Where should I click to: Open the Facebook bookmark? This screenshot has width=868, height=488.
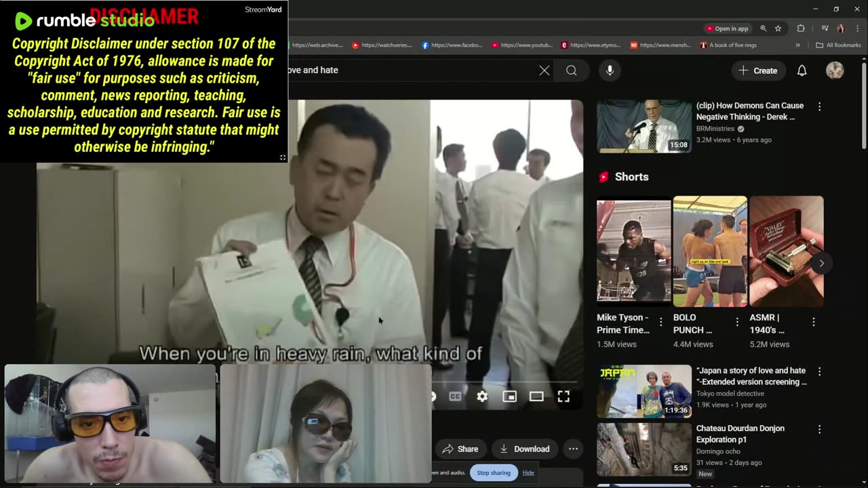tap(452, 45)
